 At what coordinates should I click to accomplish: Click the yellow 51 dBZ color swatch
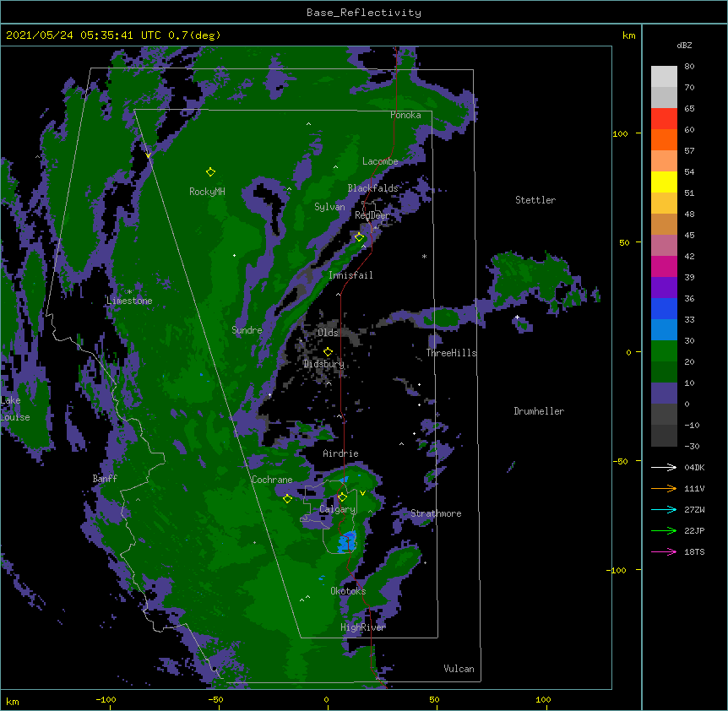tap(664, 182)
